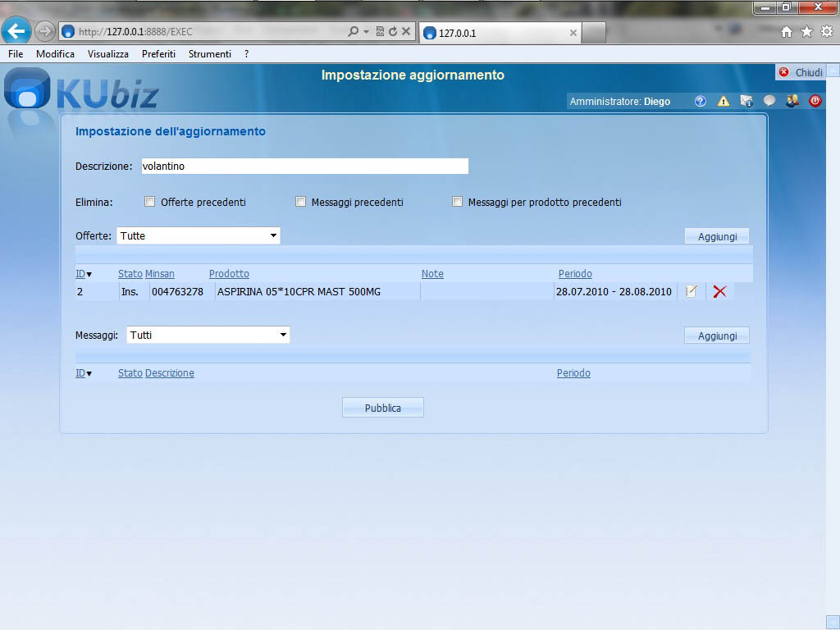Enable the Offerte precedenti checkbox
Image resolution: width=840 pixels, height=630 pixels.
(x=149, y=202)
